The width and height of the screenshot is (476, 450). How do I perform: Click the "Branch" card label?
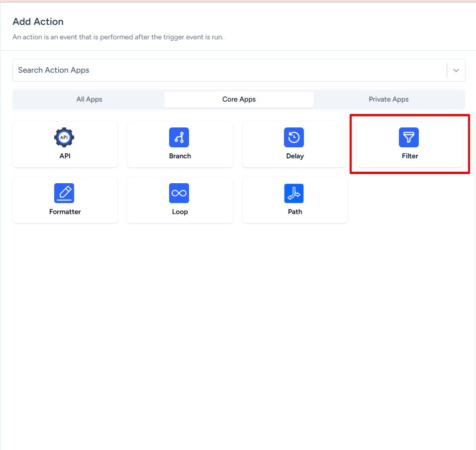[x=180, y=156]
